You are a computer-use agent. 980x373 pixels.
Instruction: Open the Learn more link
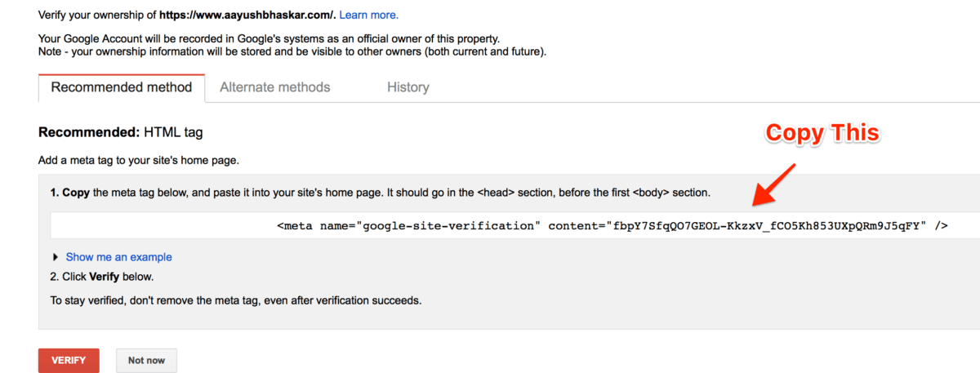tap(369, 15)
